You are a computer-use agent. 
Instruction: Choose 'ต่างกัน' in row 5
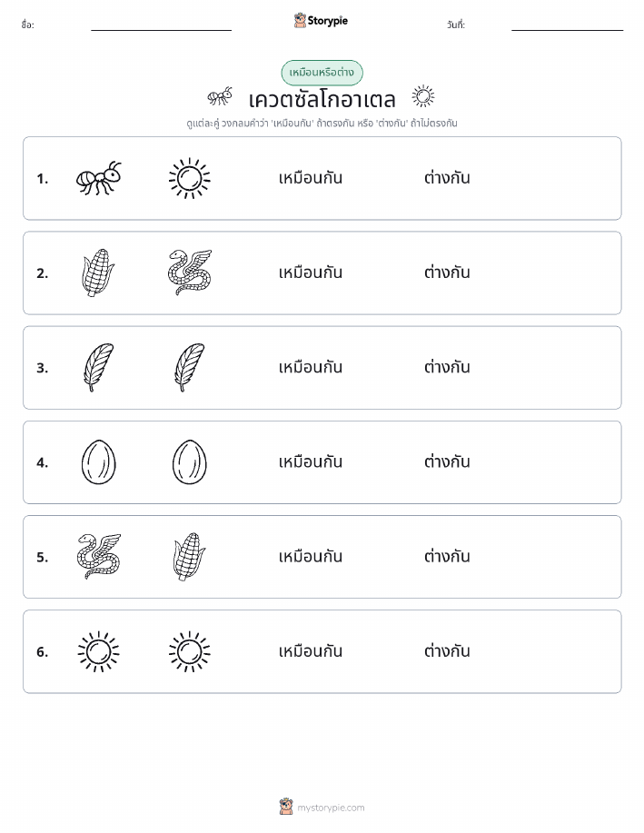click(447, 557)
